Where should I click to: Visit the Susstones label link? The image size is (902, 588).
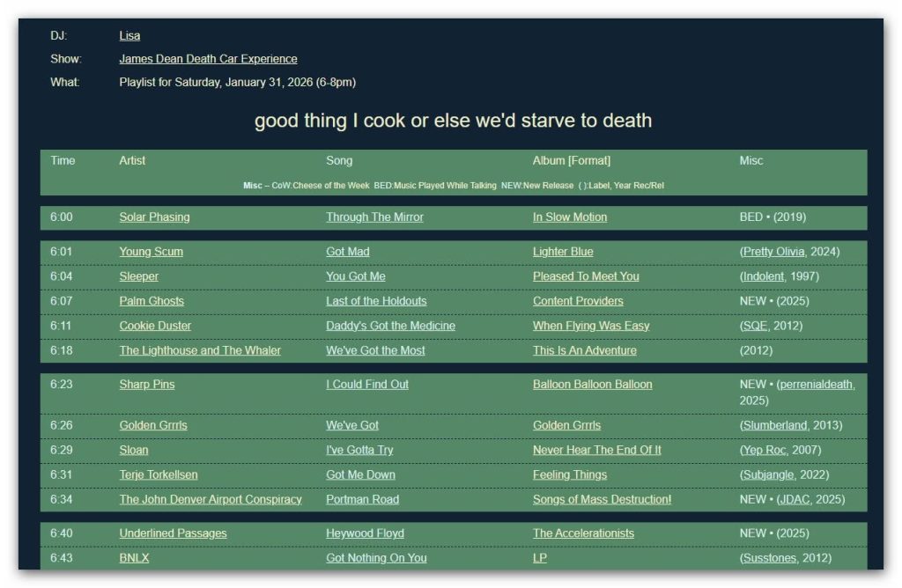(x=770, y=558)
